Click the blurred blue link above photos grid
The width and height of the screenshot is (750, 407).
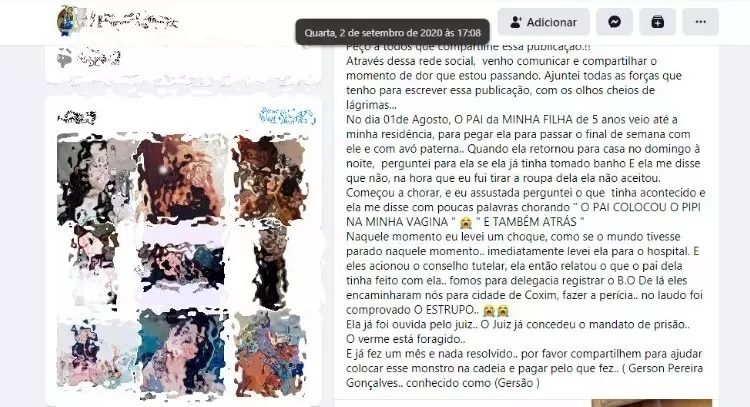(x=287, y=116)
